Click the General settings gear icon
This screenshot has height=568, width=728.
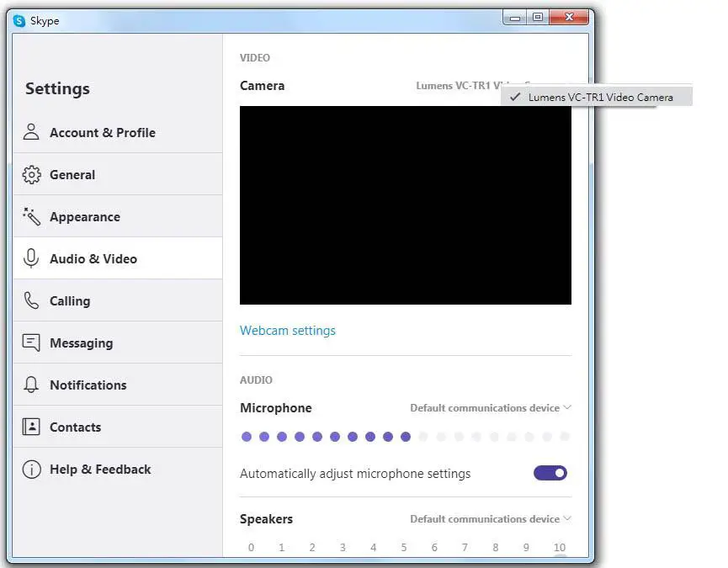[x=31, y=174]
